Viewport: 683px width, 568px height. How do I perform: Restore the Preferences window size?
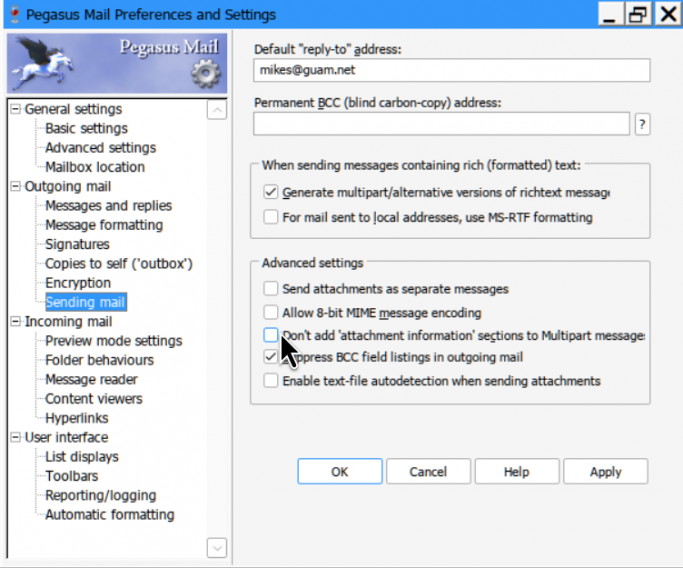coord(638,14)
